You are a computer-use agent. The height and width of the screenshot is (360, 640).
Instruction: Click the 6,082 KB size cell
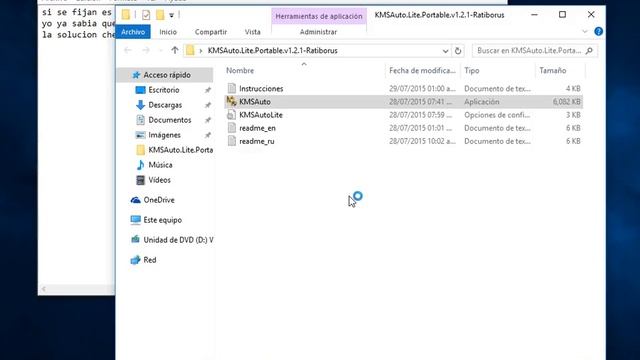tap(567, 102)
